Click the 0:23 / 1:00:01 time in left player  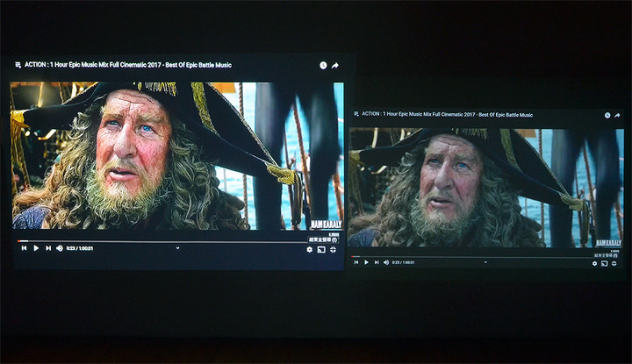pos(80,248)
